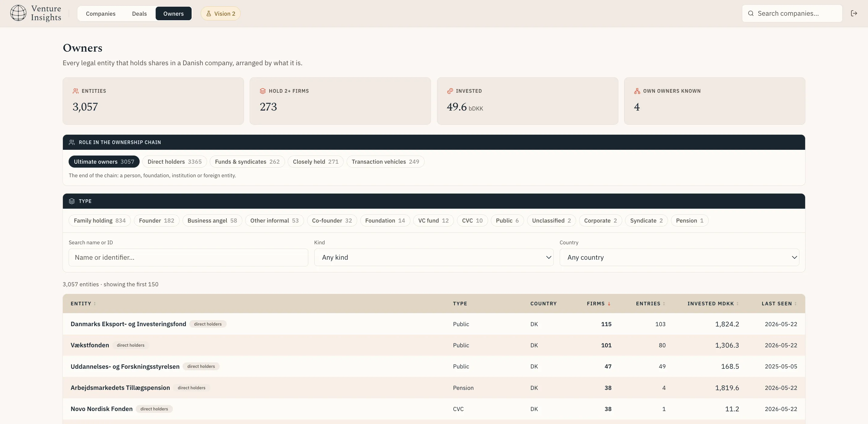The width and height of the screenshot is (868, 424).
Task: Click the Invested coins icon
Action: pyautogui.click(x=450, y=91)
